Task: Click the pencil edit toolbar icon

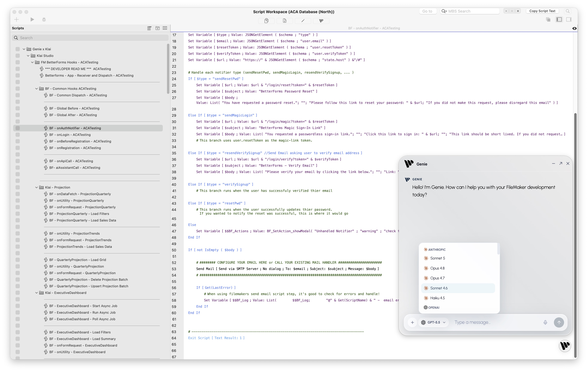Action: tap(303, 21)
